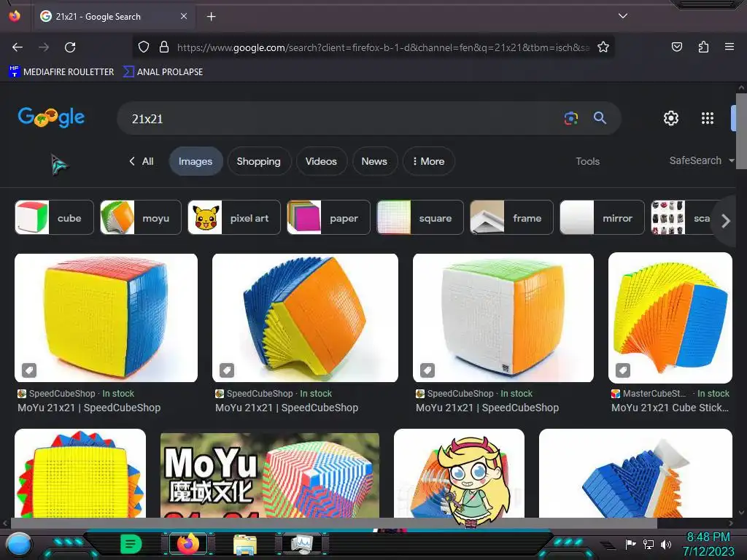Click the browser forward arrow
Image resolution: width=747 pixels, height=560 pixels.
44,47
